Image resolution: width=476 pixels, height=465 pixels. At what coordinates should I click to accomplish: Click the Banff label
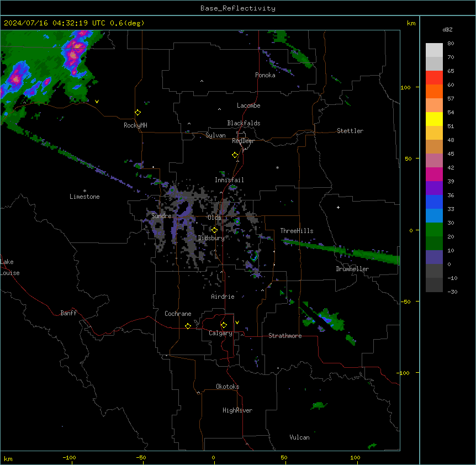tap(68, 313)
